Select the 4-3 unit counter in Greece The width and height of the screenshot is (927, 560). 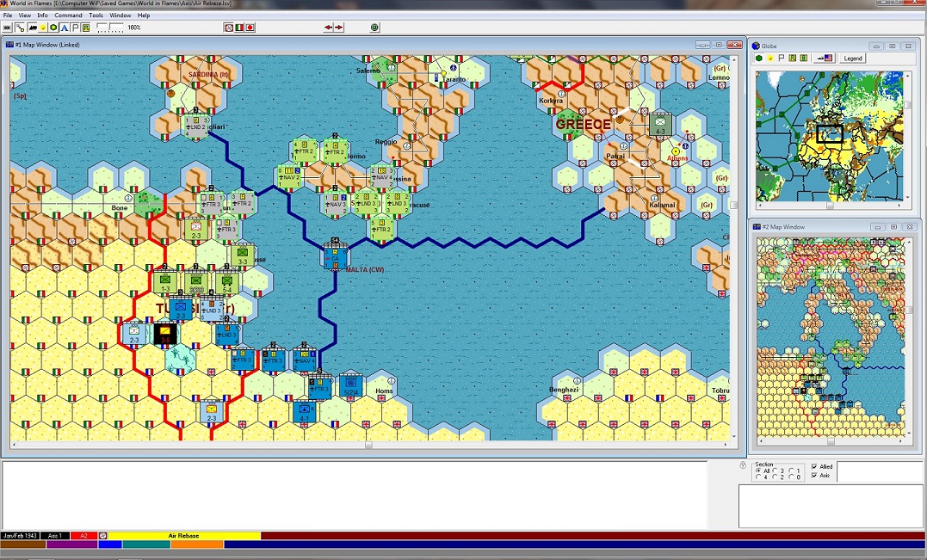(x=660, y=125)
